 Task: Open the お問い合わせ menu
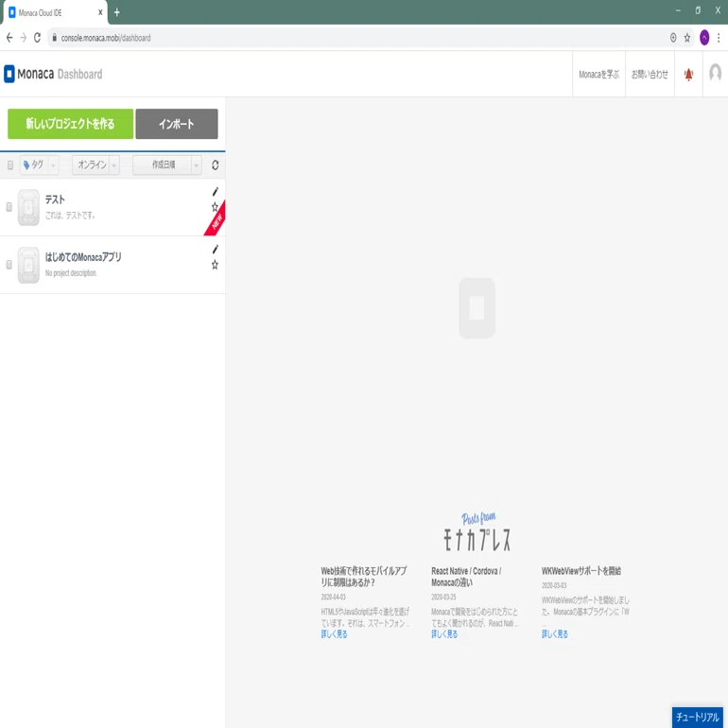[x=650, y=75]
